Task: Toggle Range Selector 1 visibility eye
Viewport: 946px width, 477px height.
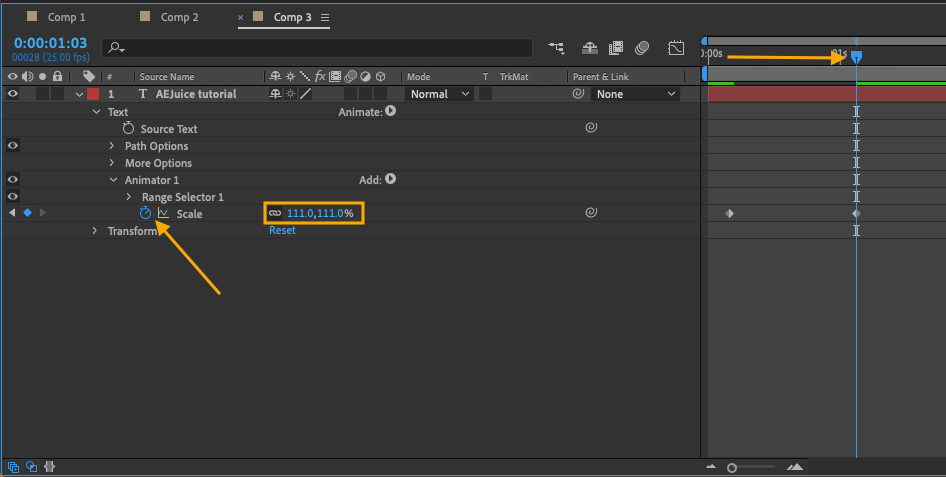Action: [13, 196]
